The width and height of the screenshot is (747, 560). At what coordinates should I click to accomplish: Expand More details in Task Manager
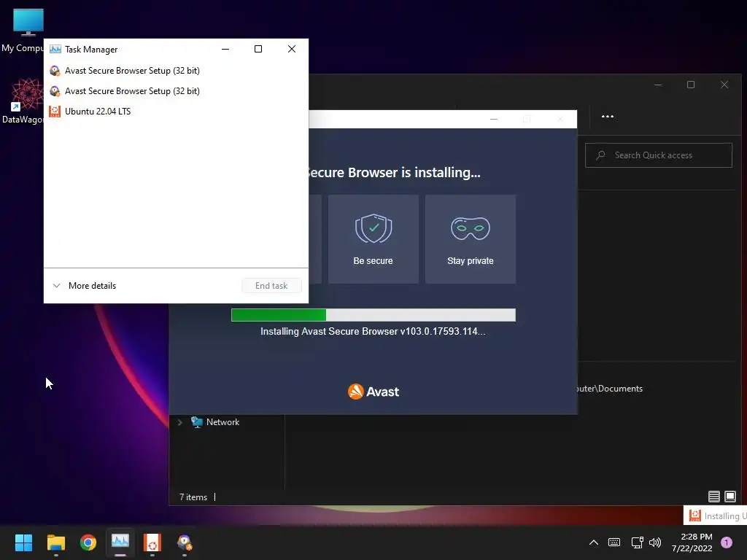(85, 286)
